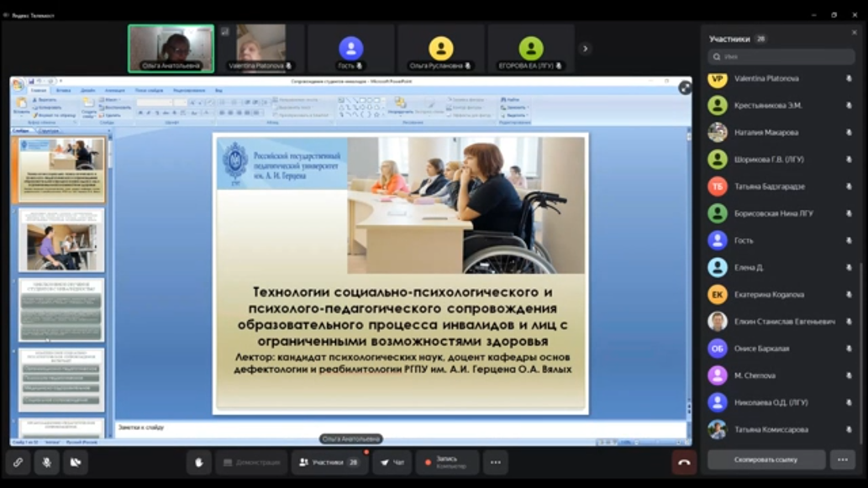Image resolution: width=868 pixels, height=488 pixels.
Task: Click the raise hand icon
Action: (x=199, y=462)
